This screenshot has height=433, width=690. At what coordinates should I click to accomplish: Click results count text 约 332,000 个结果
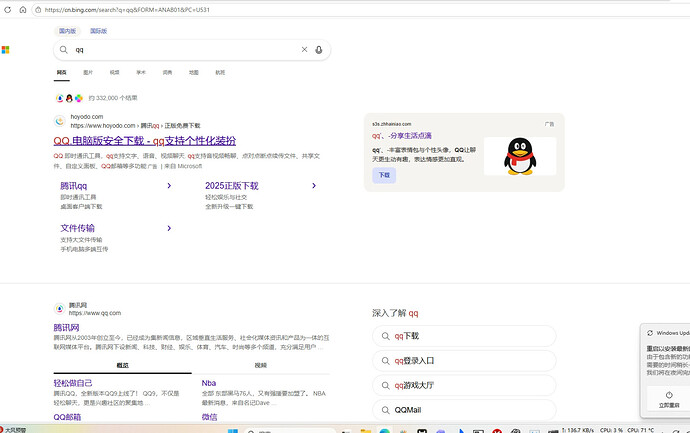113,98
